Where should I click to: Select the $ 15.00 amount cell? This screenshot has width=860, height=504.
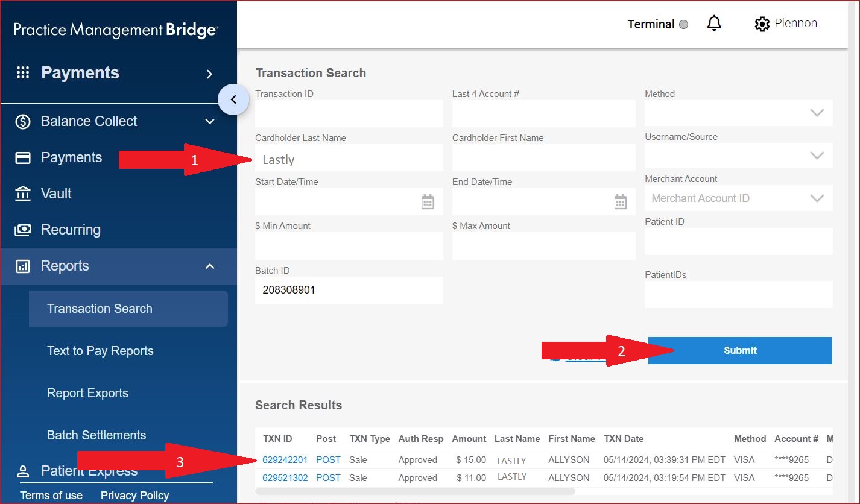[x=471, y=460]
